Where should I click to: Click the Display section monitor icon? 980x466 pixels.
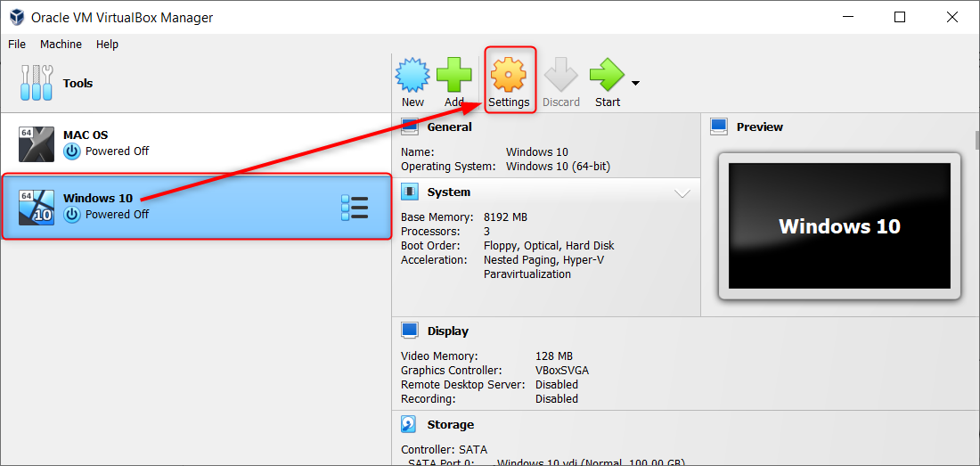click(x=410, y=331)
